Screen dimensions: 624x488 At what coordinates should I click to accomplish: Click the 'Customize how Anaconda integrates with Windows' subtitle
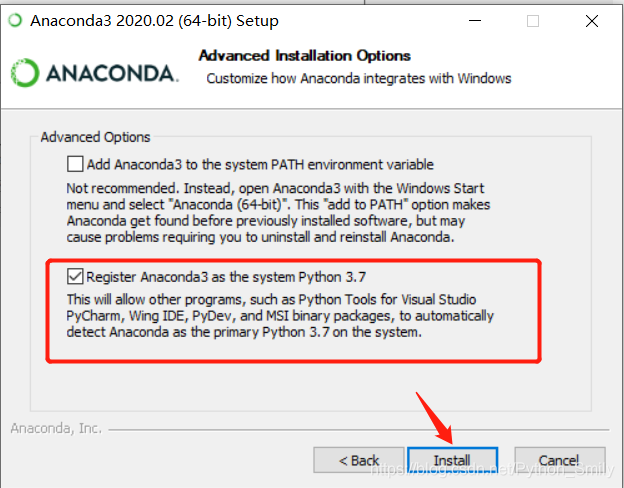pyautogui.click(x=358, y=78)
